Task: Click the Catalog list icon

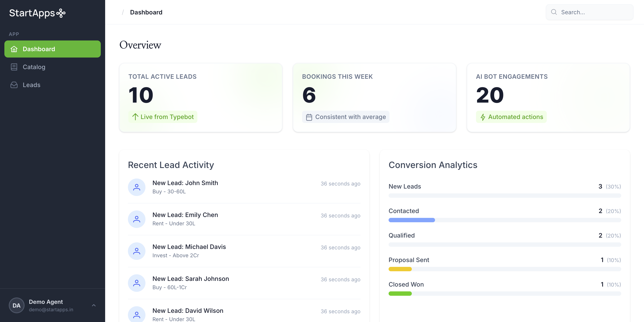Action: click(x=14, y=67)
